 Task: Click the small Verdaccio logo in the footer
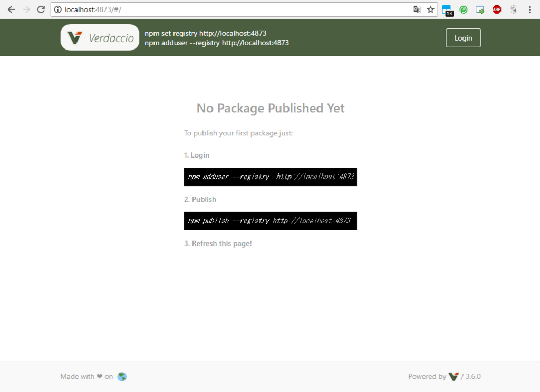[454, 377]
